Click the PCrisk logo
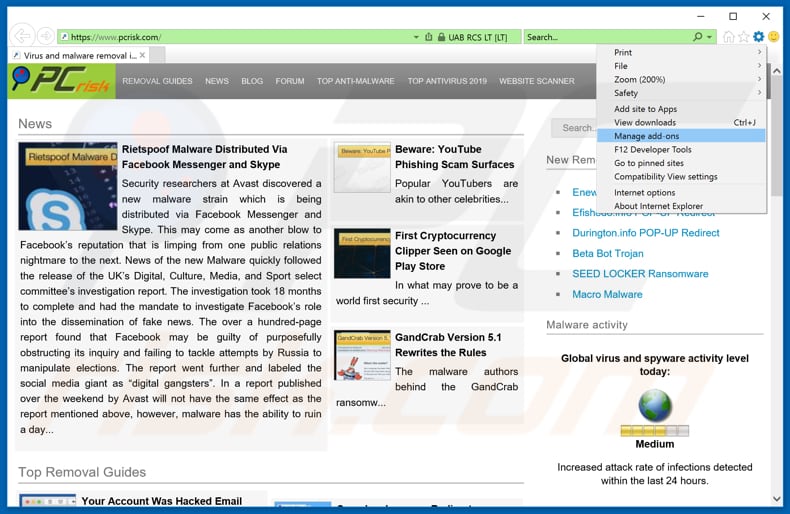The height and width of the screenshot is (514, 790). (61, 81)
